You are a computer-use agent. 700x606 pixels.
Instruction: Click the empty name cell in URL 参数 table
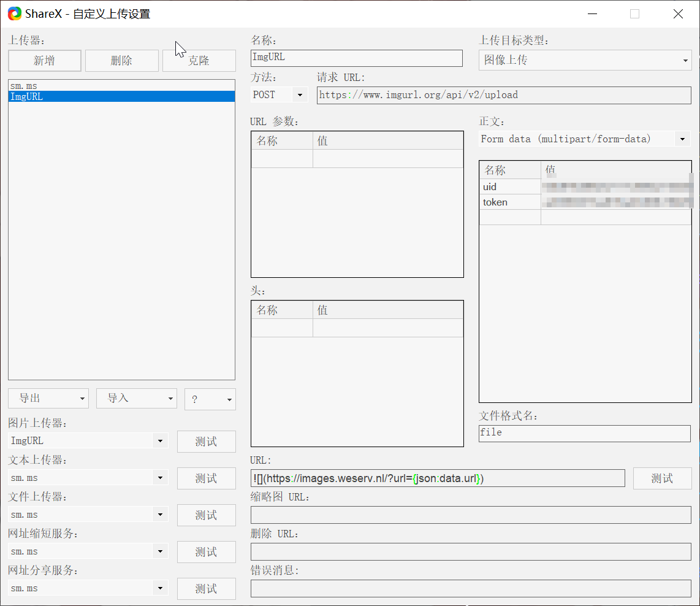(x=282, y=158)
